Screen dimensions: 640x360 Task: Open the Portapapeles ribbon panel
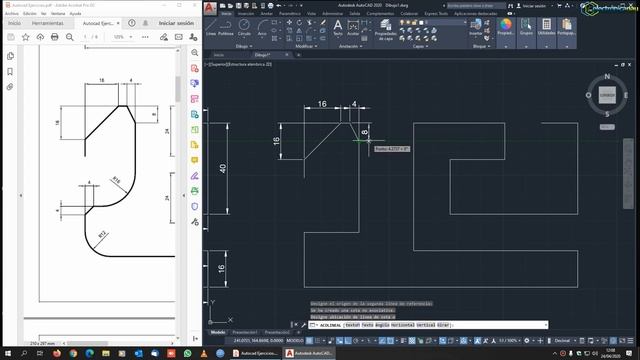pos(567,28)
